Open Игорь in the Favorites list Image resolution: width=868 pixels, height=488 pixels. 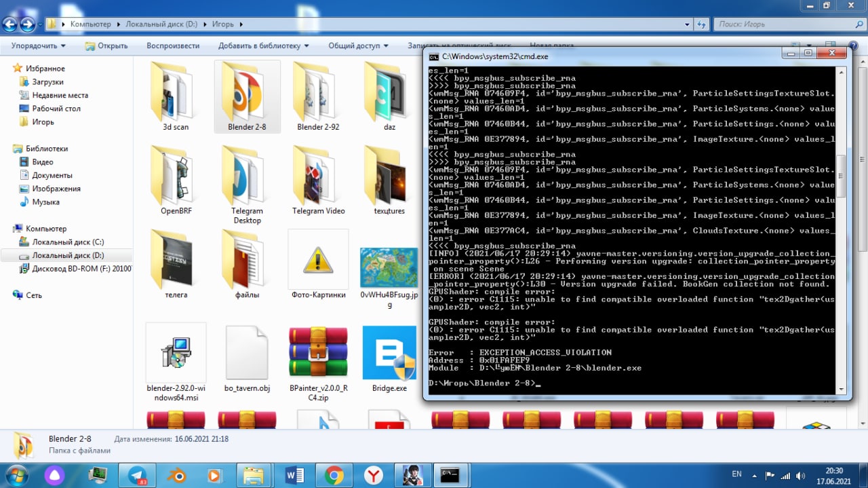pos(43,122)
